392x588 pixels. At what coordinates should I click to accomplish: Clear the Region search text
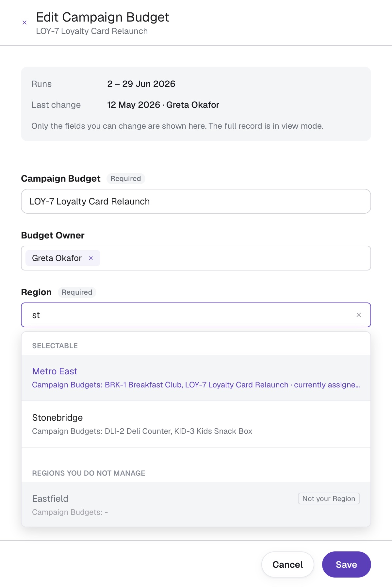point(359,315)
